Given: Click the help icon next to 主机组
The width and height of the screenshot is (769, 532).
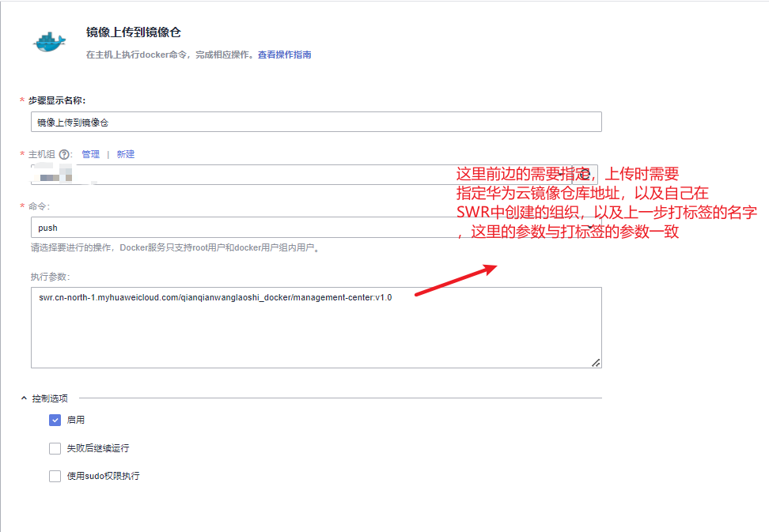Looking at the screenshot, I should tap(64, 155).
